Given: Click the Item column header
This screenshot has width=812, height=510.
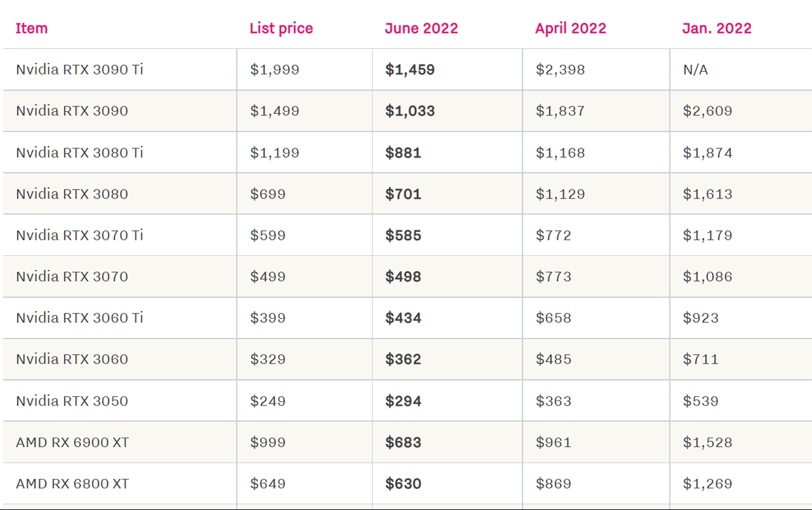Looking at the screenshot, I should tap(32, 28).
